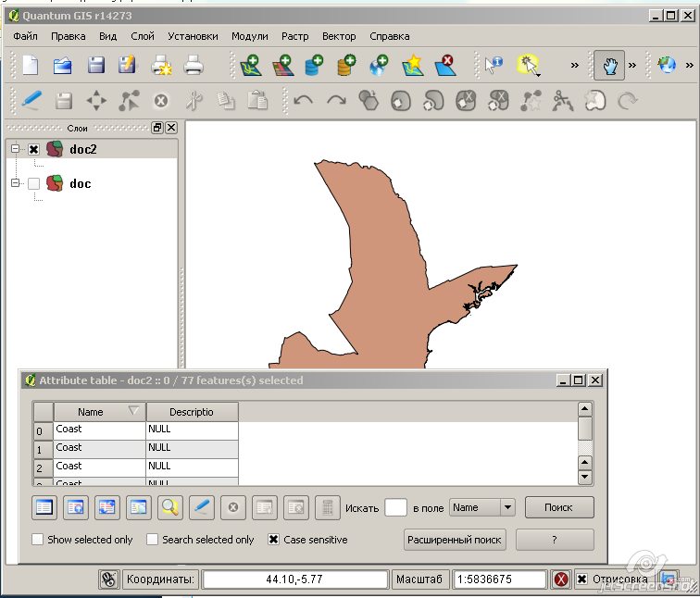Screen dimensions: 700x598
Task: Click the Масштаб scale field
Action: pyautogui.click(x=499, y=579)
